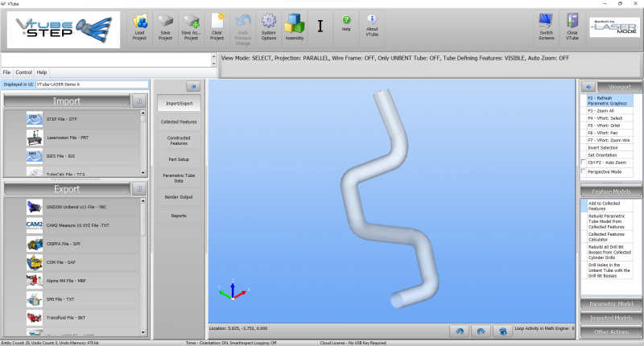Open the Control menu
Image resolution: width=644 pixels, height=346 pixels.
pyautogui.click(x=24, y=72)
